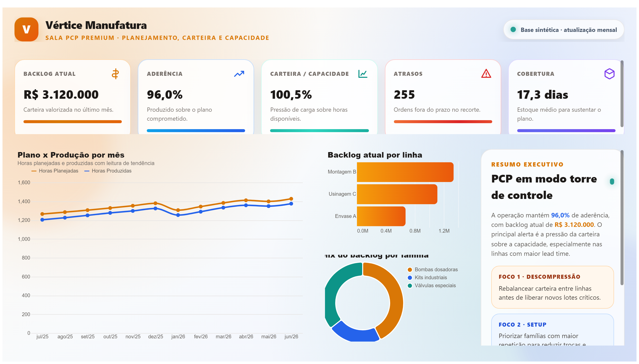Image resolution: width=639 pixels, height=364 pixels.
Task: Click the jun/26 Horas Planejadas data point
Action: [x=291, y=199]
